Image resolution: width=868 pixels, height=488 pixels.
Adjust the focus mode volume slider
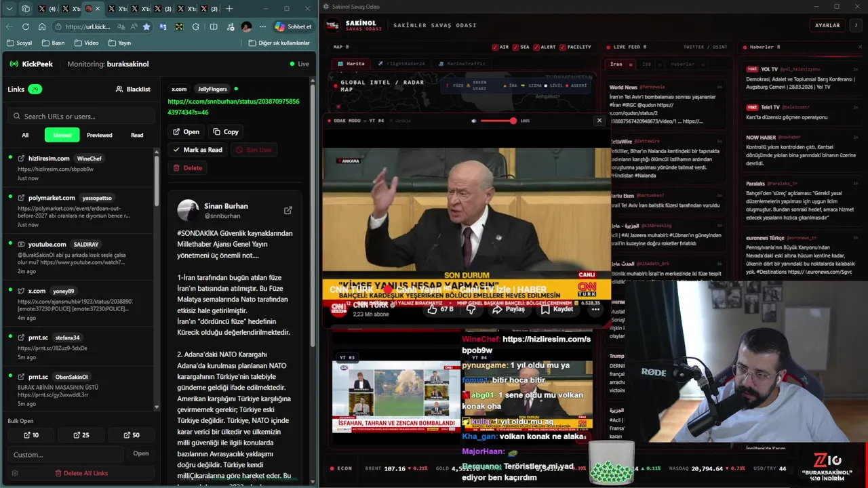(x=498, y=121)
